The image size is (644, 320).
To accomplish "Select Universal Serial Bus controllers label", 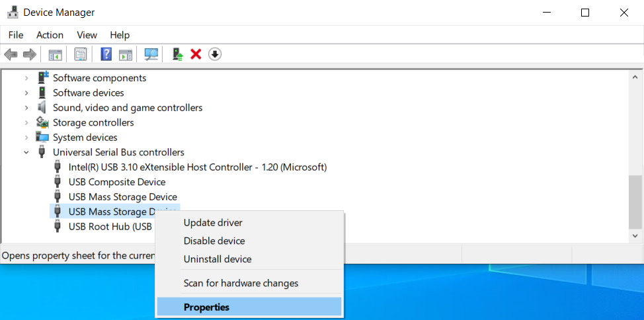I will click(x=118, y=153).
